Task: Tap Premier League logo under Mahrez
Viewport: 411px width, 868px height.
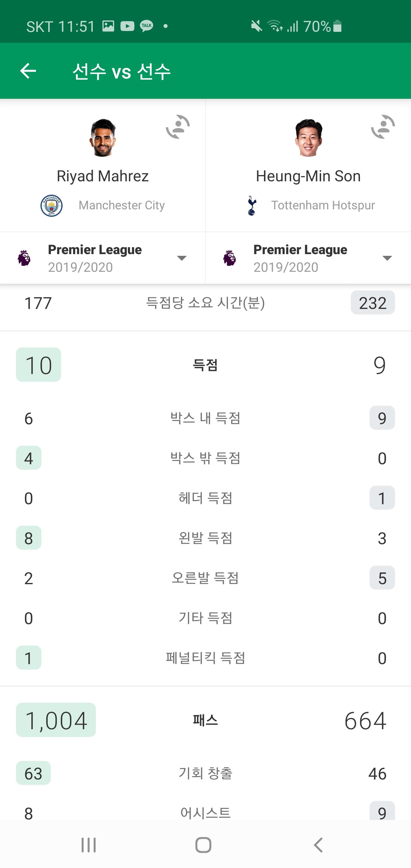Action: coord(24,258)
